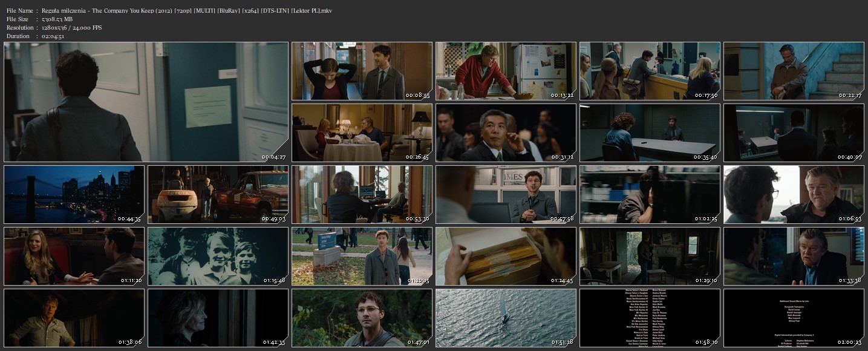Viewport: 868px width, 351px height.
Task: Select the cast credits list thumbnail
Action: click(x=650, y=318)
